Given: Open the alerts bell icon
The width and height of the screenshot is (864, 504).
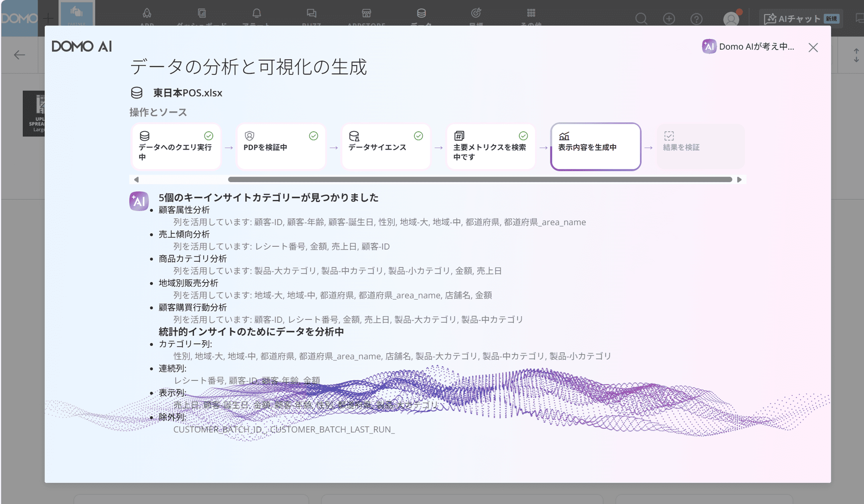Looking at the screenshot, I should 256,14.
